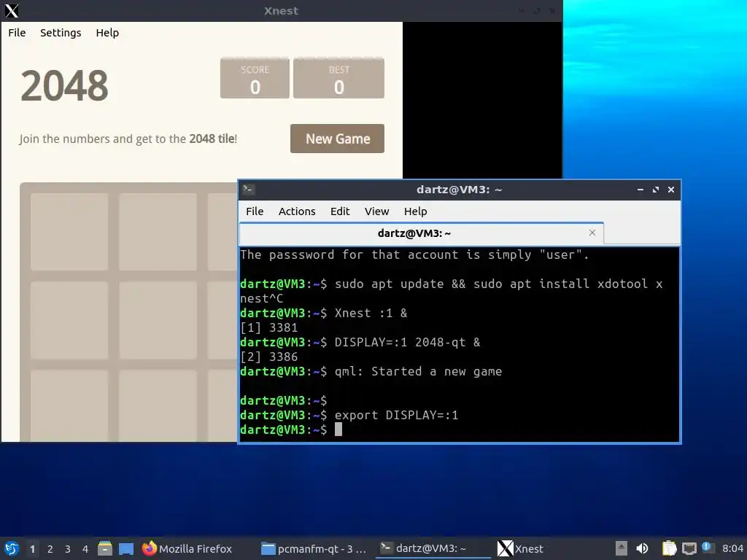Click the "qml: Started a new game" output
The width and height of the screenshot is (747, 560).
pyautogui.click(x=418, y=372)
